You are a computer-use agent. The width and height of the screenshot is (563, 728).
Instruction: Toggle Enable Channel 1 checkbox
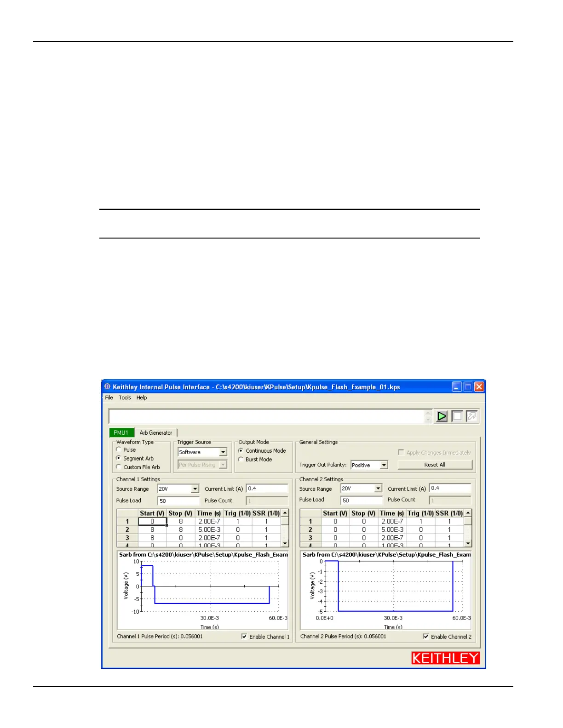click(x=244, y=637)
